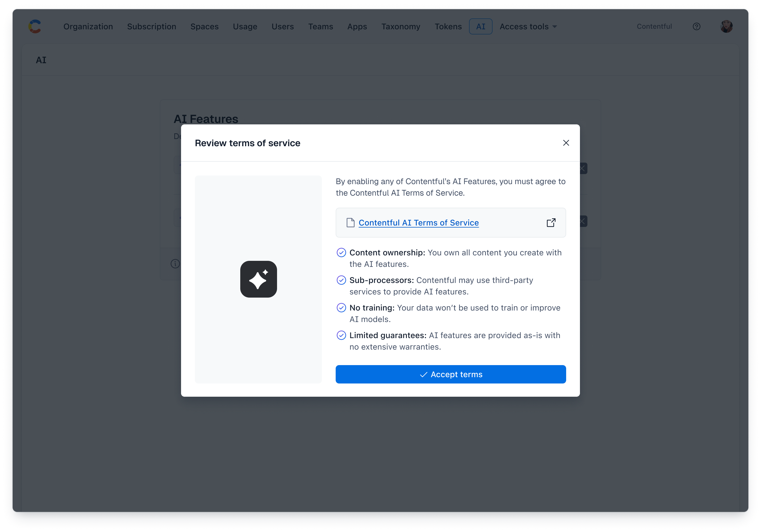Screen dimensions: 761x532
Task: Click the No training check icon
Action: [x=341, y=308]
